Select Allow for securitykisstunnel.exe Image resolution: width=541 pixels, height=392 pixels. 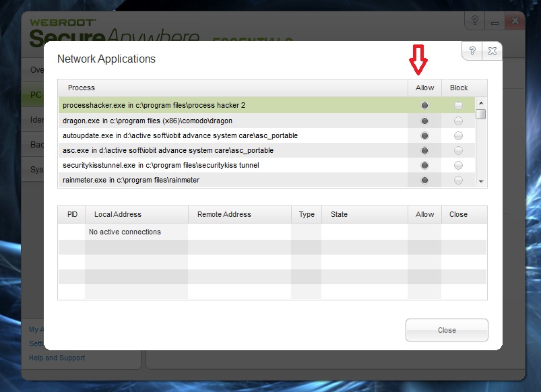pyautogui.click(x=424, y=165)
